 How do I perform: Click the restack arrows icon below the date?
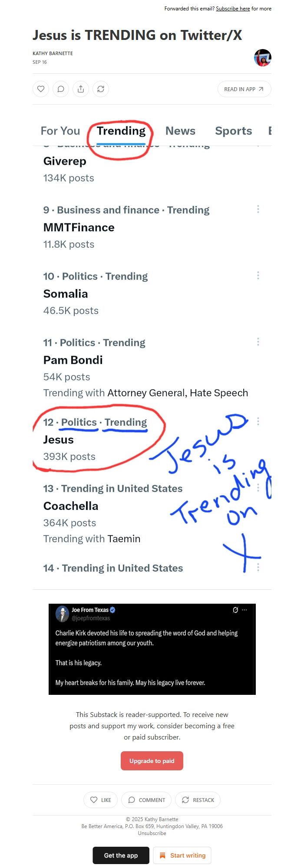pos(101,89)
